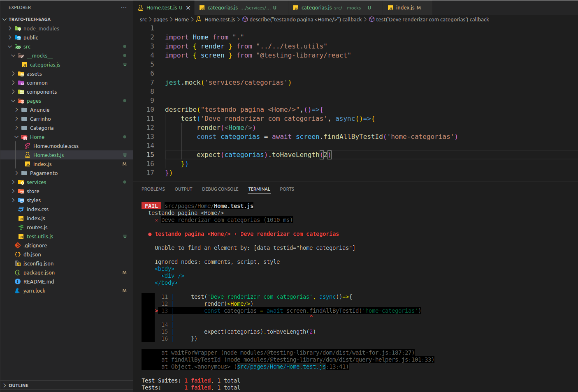
Task: Expand the OUTLINE section
Action: [x=67, y=385]
